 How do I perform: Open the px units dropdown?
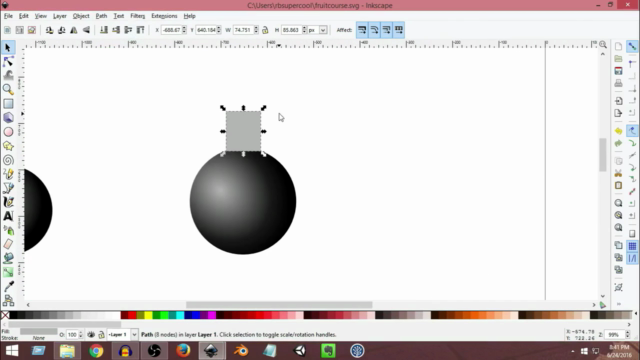[323, 30]
